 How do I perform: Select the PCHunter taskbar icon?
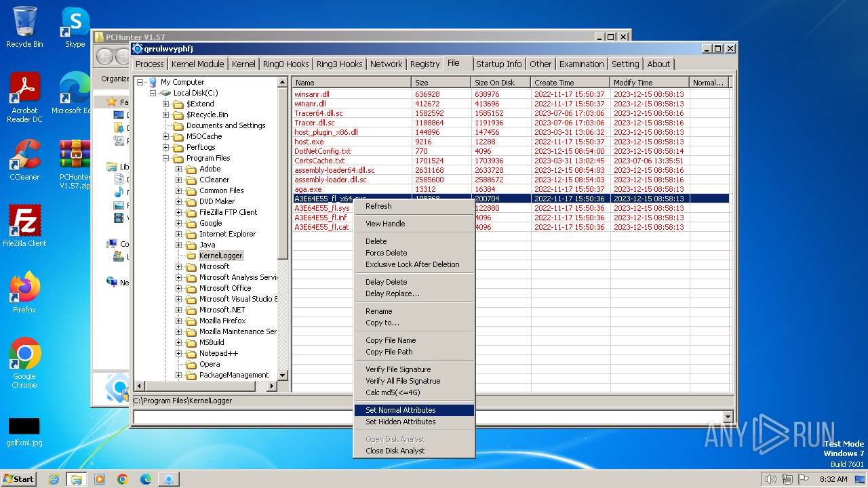(168, 479)
